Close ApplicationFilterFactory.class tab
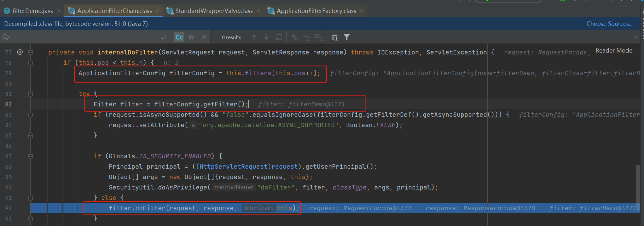The width and height of the screenshot is (644, 226). coord(362,11)
